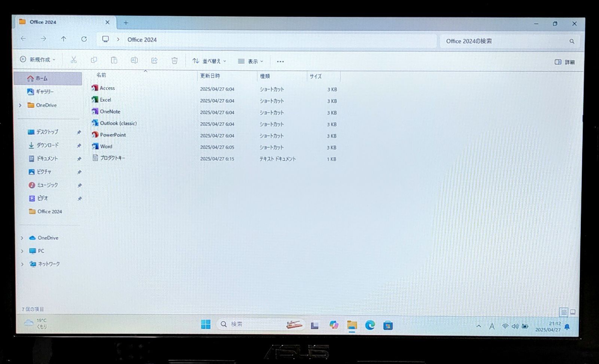Image resolution: width=599 pixels, height=364 pixels.
Task: Go back with the left arrow
Action: click(x=23, y=39)
